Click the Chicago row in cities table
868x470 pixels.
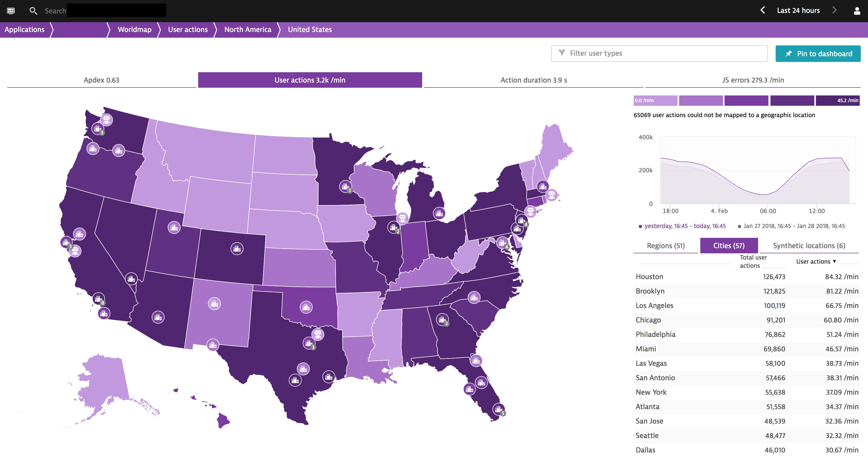[x=747, y=320]
